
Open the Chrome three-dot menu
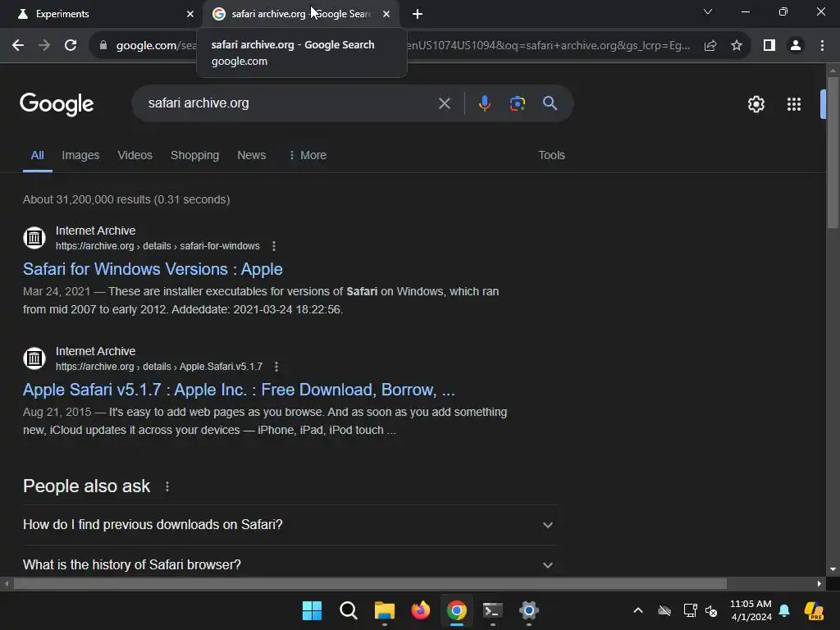point(822,46)
